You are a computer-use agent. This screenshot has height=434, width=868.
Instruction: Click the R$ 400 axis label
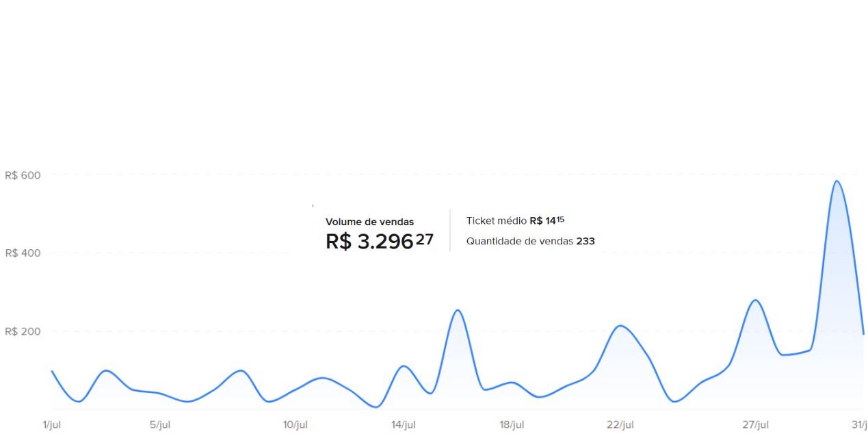pyautogui.click(x=23, y=253)
